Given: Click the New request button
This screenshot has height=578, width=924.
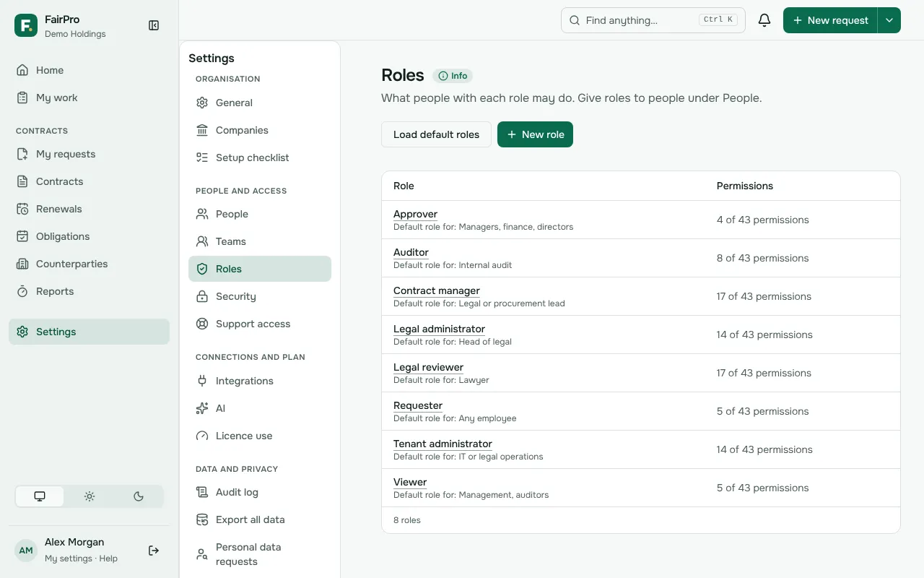Looking at the screenshot, I should (830, 20).
